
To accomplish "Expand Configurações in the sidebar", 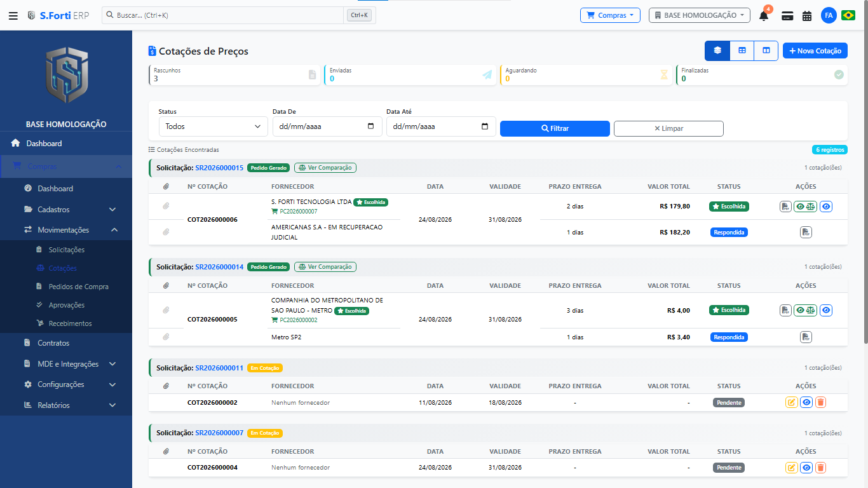I will pos(66,384).
